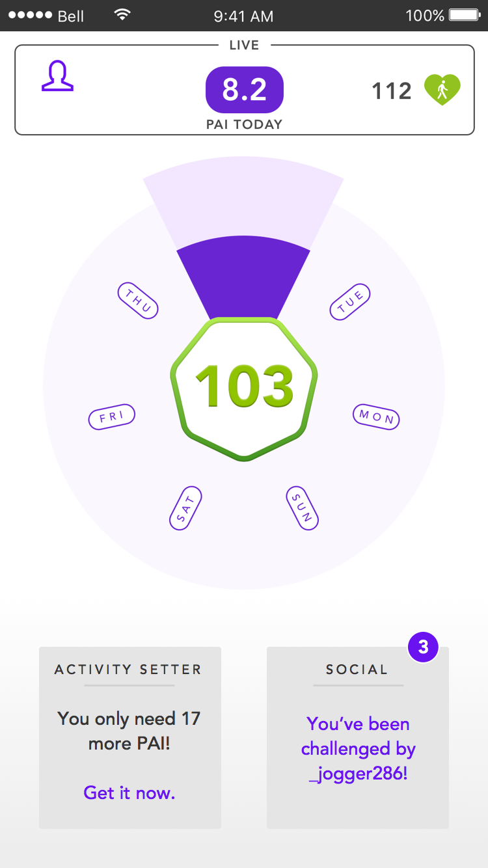Open the _jogger286 challenge message

pyautogui.click(x=358, y=749)
